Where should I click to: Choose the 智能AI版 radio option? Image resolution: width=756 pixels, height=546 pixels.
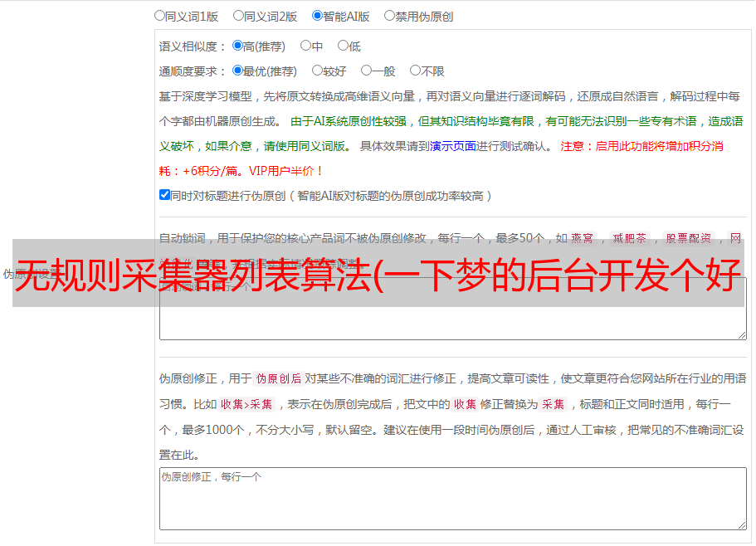[317, 16]
